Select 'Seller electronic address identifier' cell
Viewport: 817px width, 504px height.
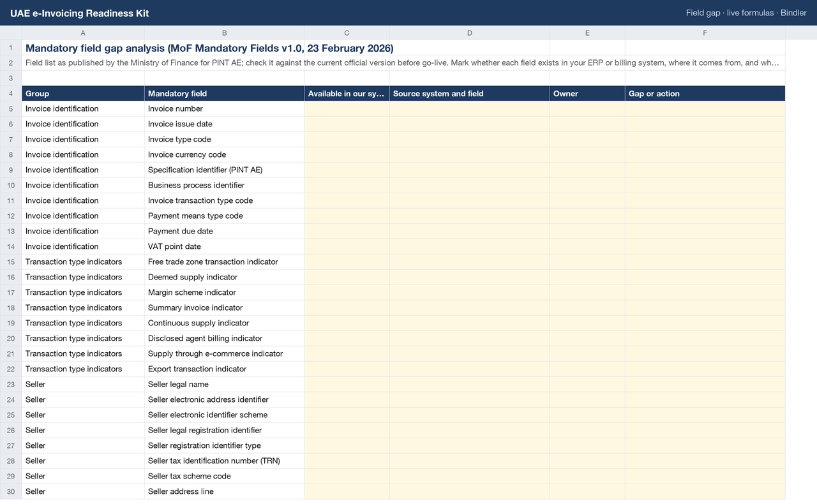point(224,399)
